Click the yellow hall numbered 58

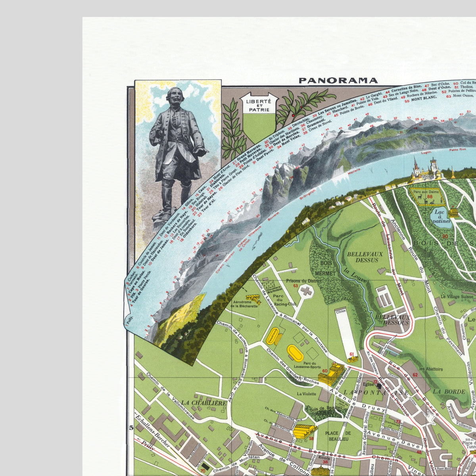(305, 430)
